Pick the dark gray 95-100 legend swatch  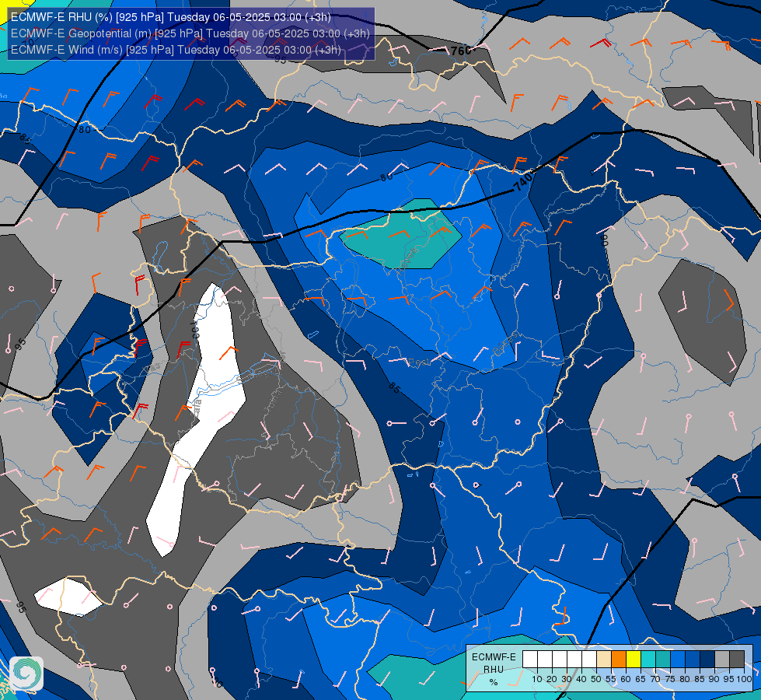coord(737,659)
